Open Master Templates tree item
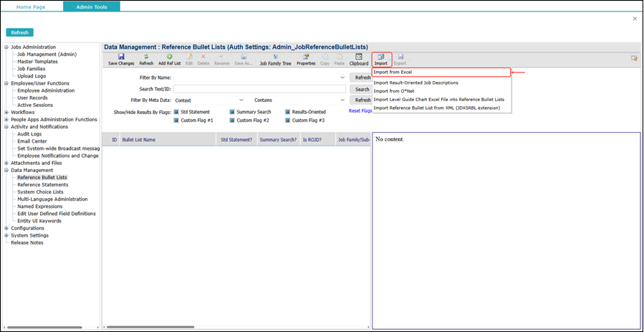 (37, 62)
